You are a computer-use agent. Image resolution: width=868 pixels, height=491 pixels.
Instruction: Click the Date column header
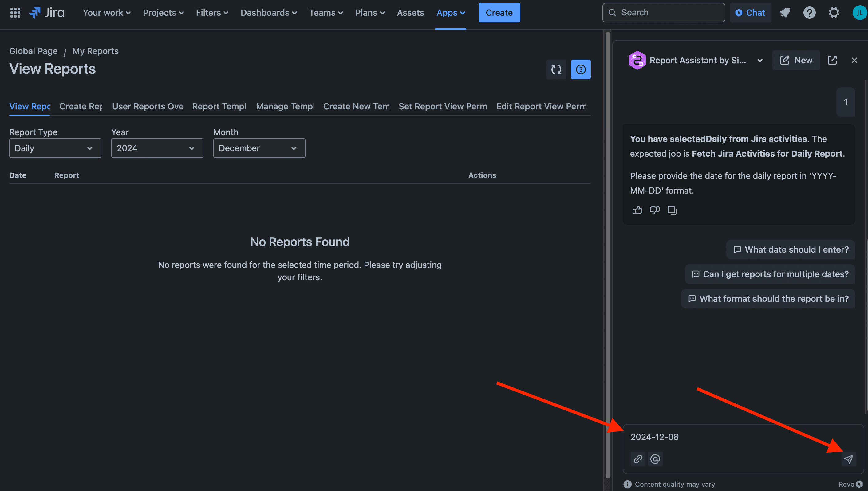tap(18, 175)
